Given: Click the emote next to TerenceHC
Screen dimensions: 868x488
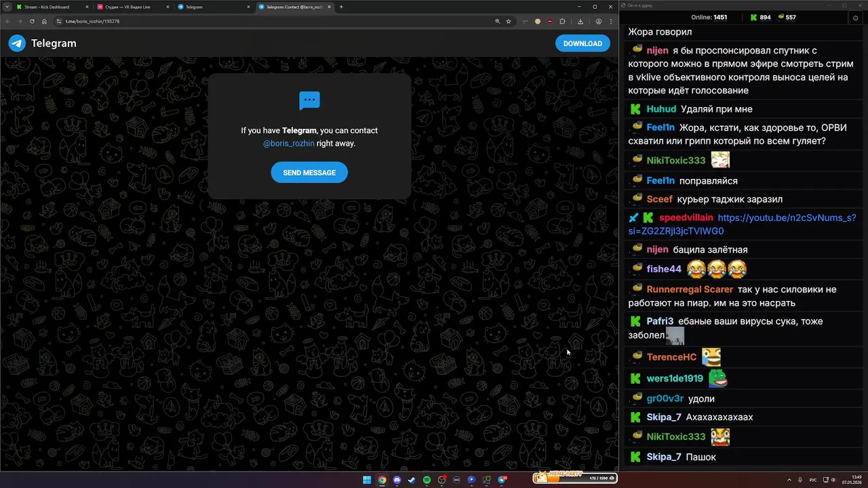Looking at the screenshot, I should point(711,357).
